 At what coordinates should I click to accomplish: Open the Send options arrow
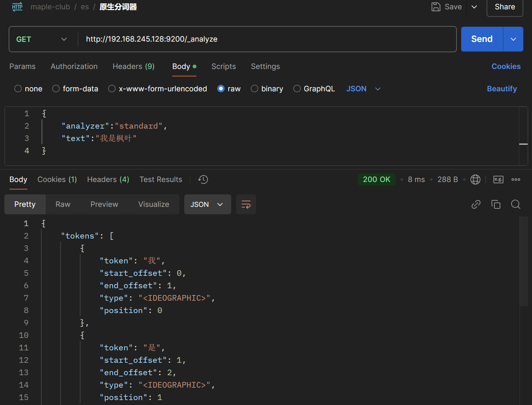click(x=513, y=39)
